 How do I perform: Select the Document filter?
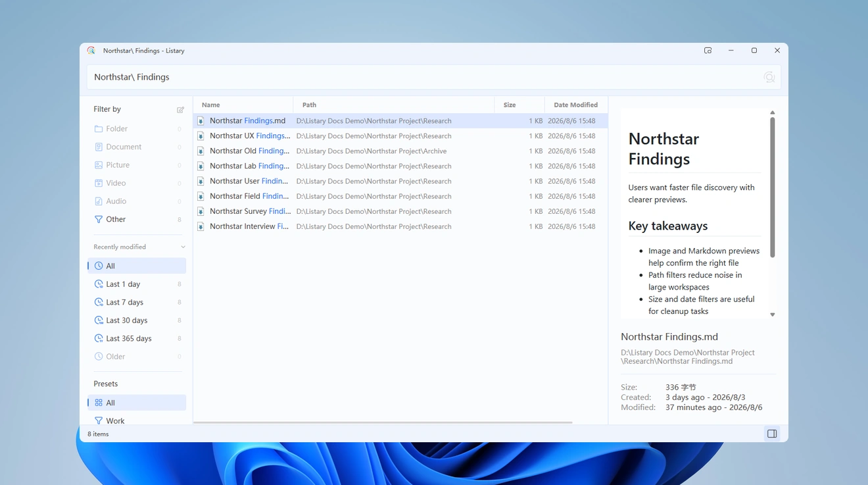coord(137,147)
